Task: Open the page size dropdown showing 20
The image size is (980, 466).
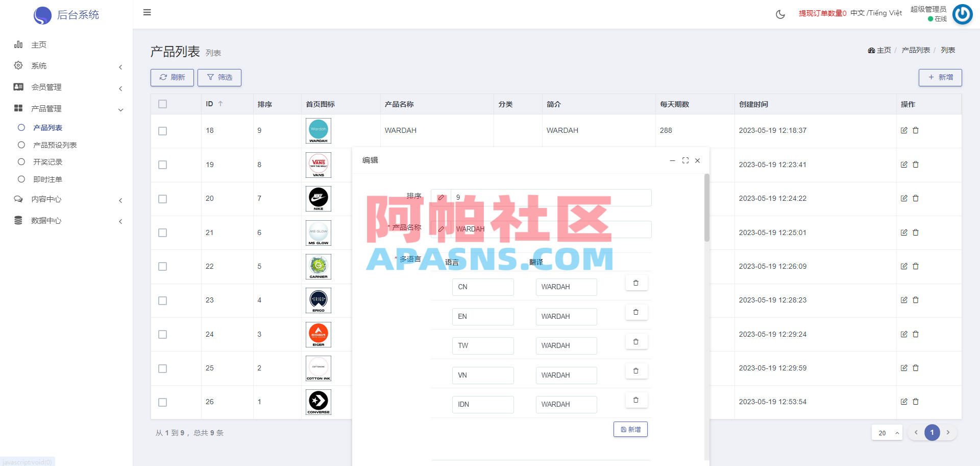Action: 887,432
